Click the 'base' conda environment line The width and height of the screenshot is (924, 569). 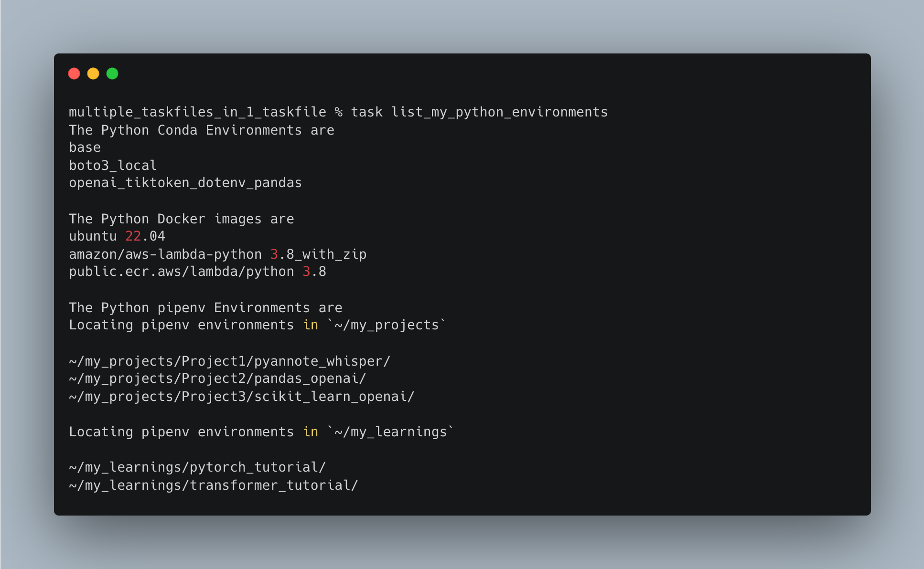coord(85,148)
